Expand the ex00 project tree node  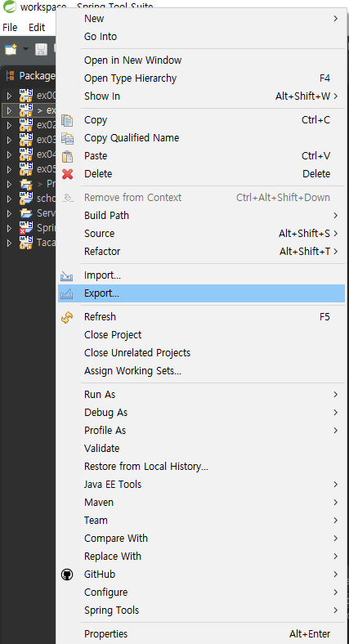(x=9, y=96)
